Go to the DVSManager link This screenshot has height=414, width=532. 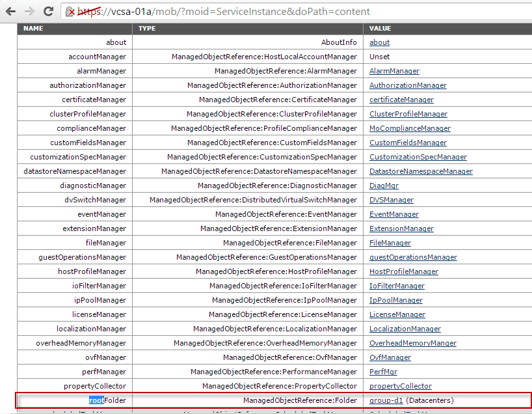(391, 200)
